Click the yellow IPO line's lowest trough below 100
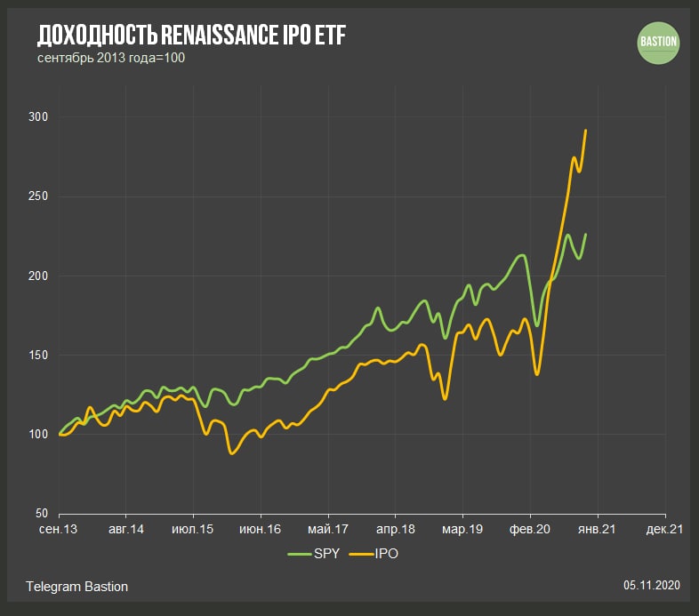This screenshot has height=616, width=699. point(231,453)
